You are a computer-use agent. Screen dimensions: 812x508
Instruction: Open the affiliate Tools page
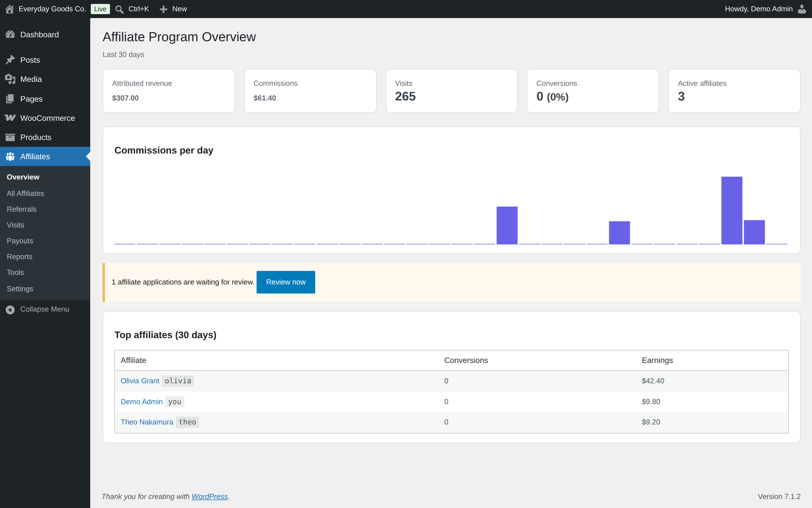click(15, 272)
